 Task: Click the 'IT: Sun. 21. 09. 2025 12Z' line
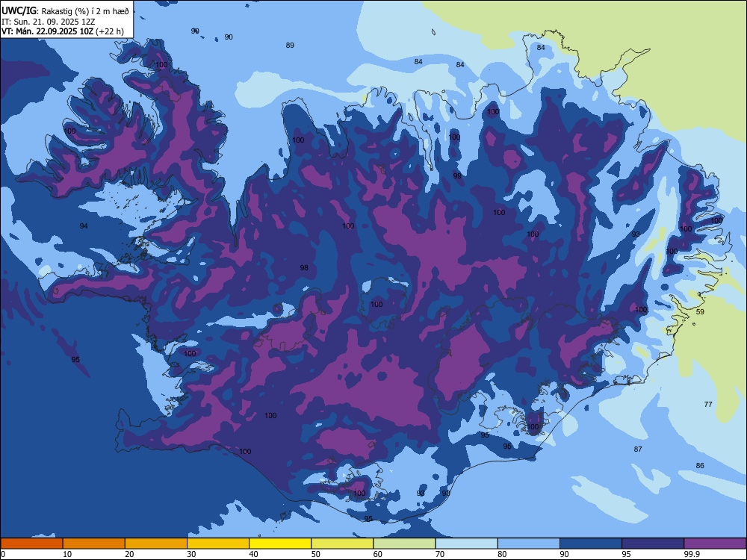(48, 22)
